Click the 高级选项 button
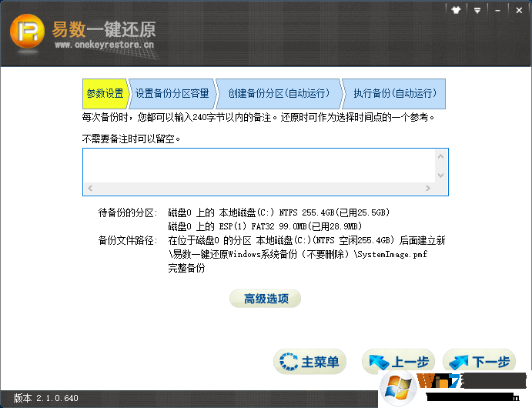Screen dimensions: 532x408 [266, 299]
